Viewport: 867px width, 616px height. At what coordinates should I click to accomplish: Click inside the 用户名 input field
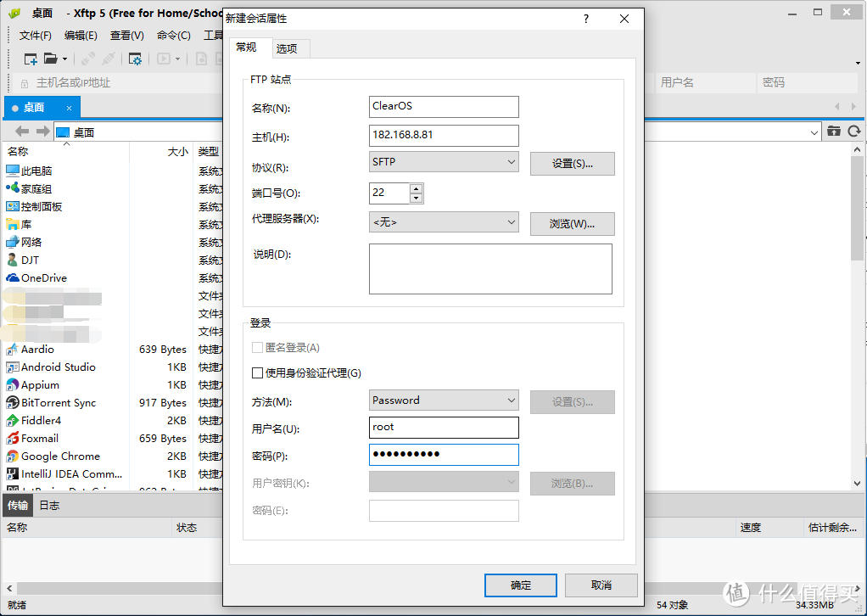click(444, 427)
